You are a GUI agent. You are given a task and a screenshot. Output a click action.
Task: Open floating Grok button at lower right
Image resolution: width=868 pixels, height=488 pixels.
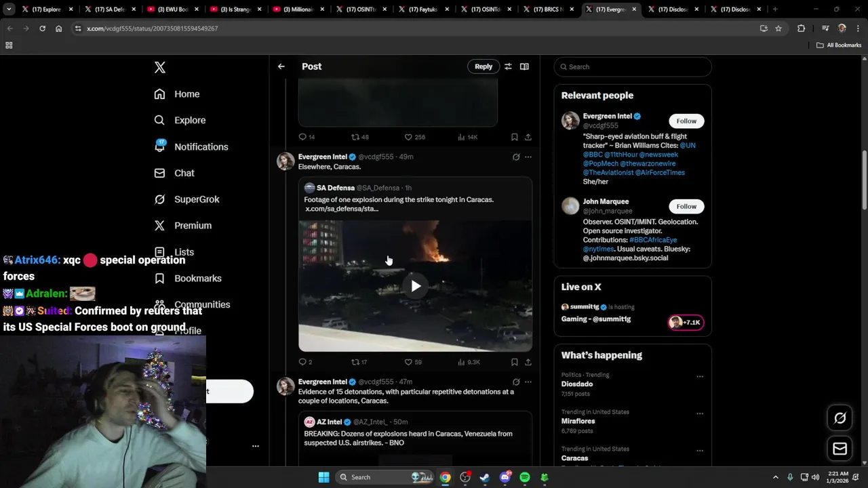[840, 418]
